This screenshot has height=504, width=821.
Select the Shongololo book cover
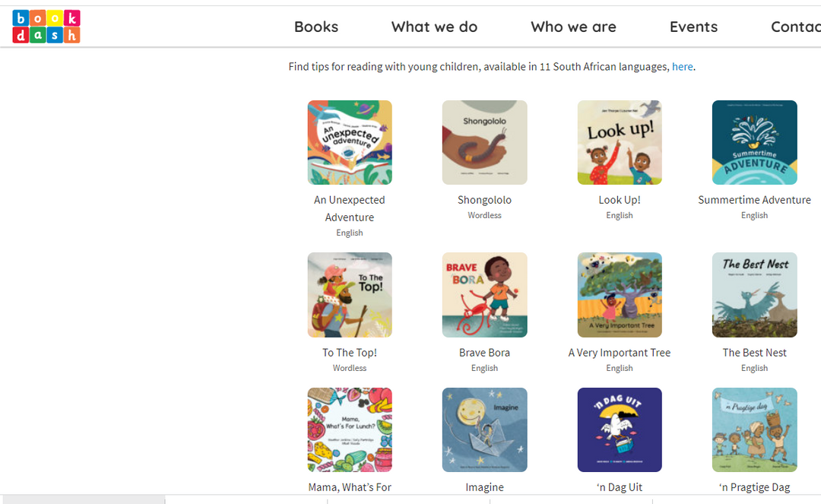(x=484, y=142)
